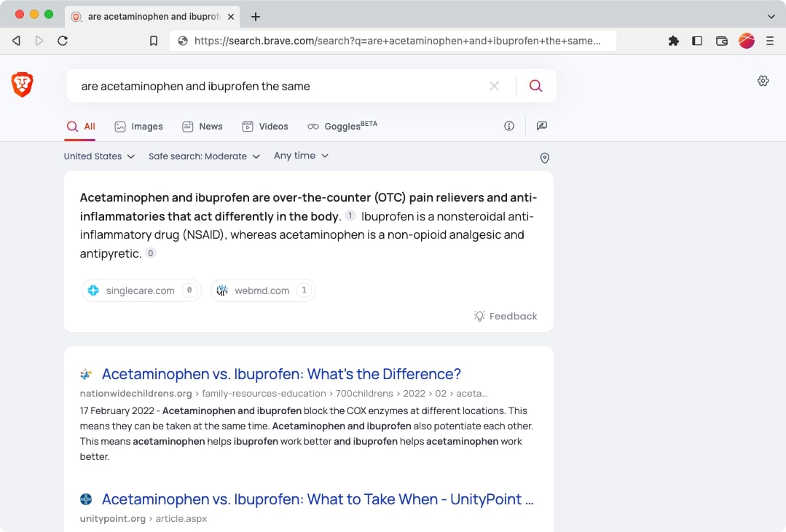Submit search with the magnifier icon
786x532 pixels.
(x=536, y=86)
